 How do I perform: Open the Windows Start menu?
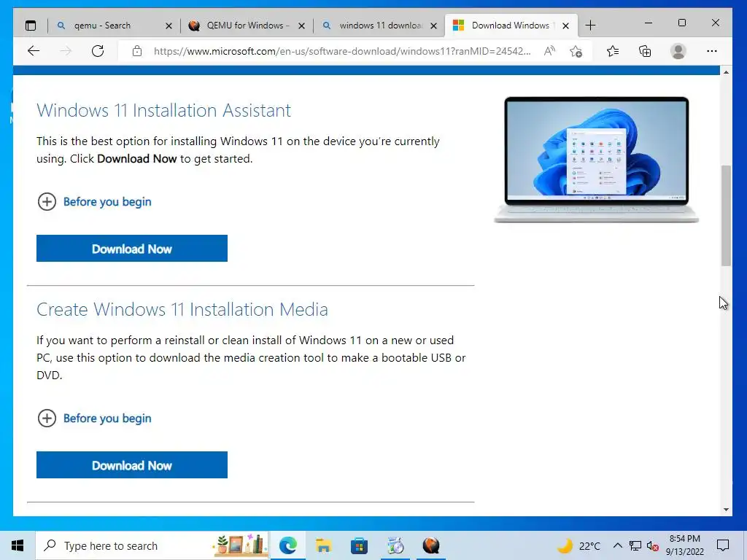coord(18,545)
